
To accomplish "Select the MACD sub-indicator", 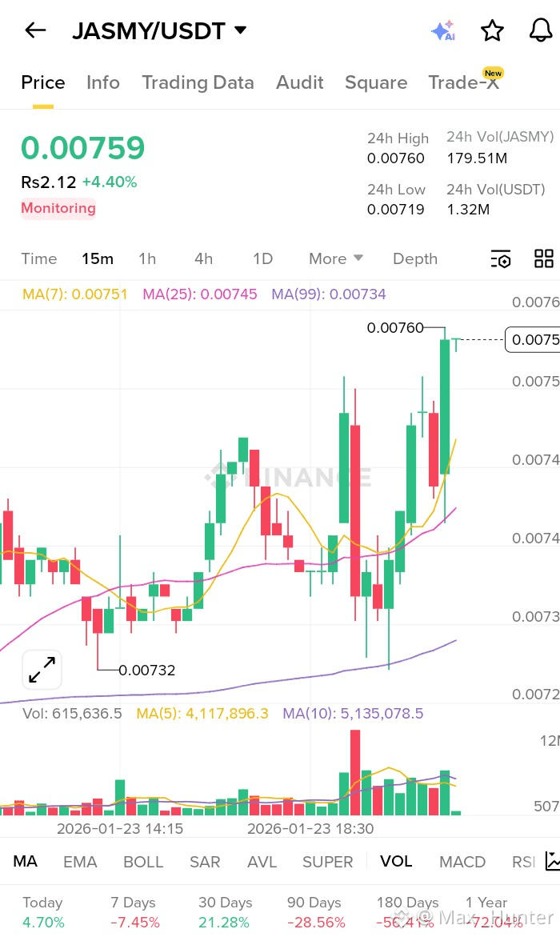I will 462,862.
